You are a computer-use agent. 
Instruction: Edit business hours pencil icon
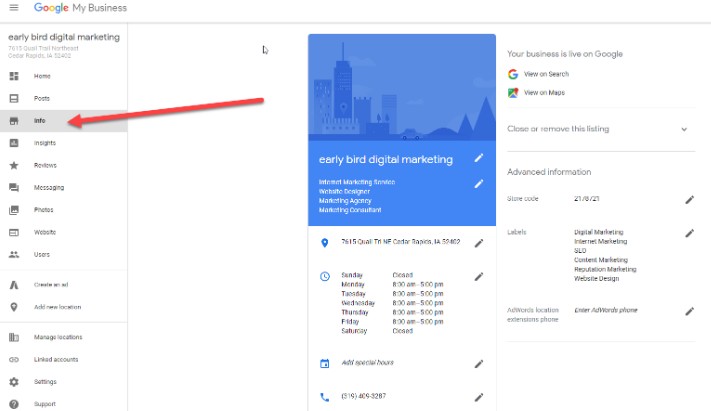click(479, 276)
